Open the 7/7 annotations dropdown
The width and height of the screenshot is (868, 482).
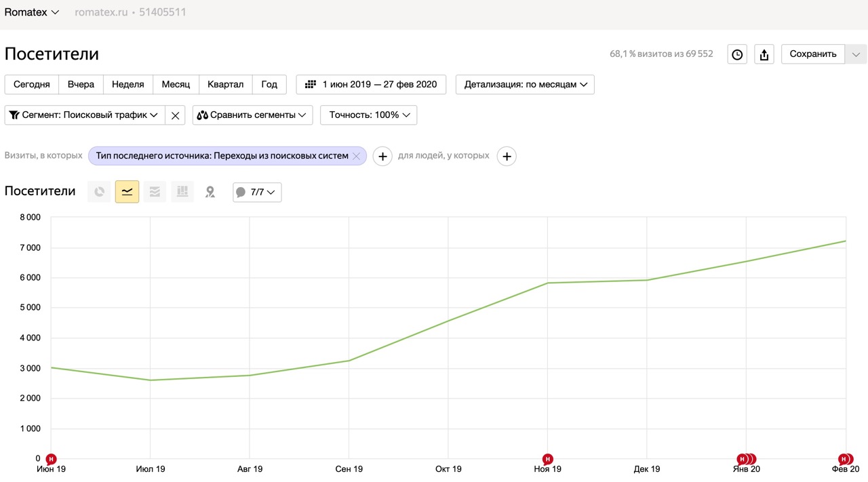(257, 193)
